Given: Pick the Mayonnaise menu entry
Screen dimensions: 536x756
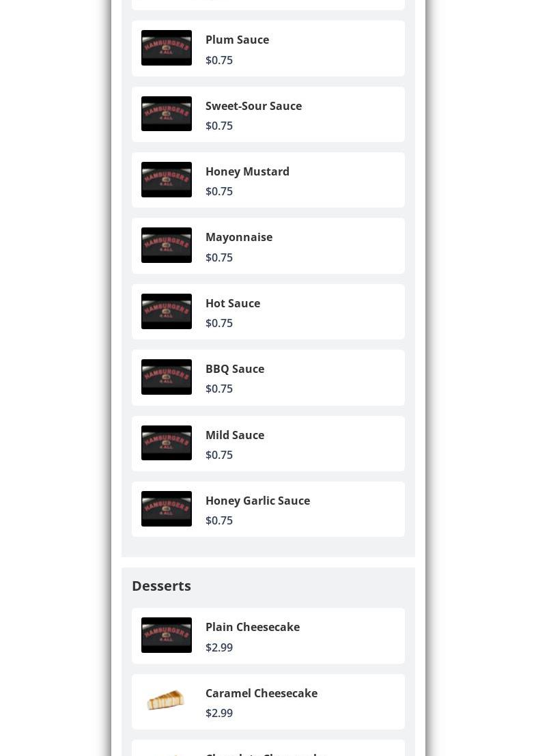Looking at the screenshot, I should pyautogui.click(x=268, y=246).
